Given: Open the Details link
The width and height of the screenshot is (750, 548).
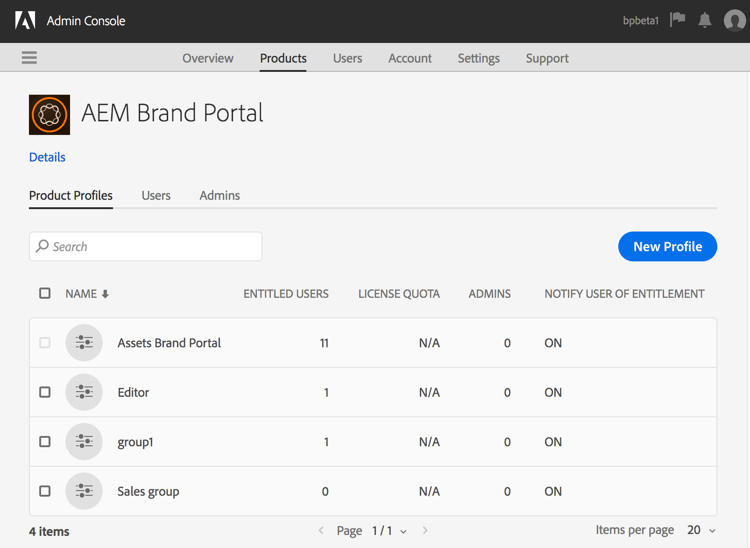Looking at the screenshot, I should click(x=47, y=157).
